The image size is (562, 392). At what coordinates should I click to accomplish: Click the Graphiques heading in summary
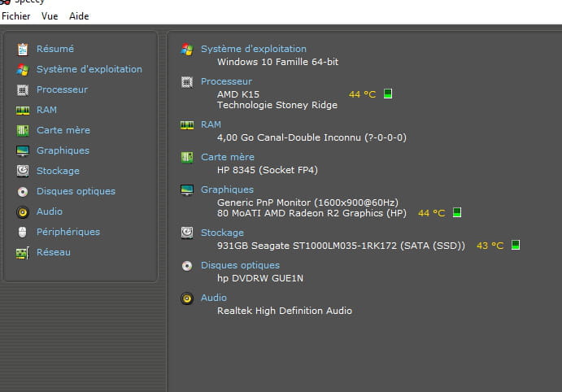(227, 189)
